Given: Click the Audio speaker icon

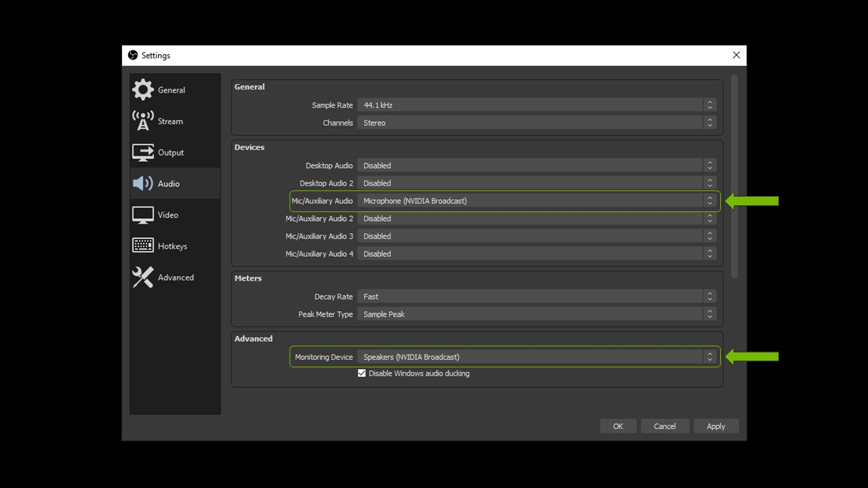Looking at the screenshot, I should 143,184.
